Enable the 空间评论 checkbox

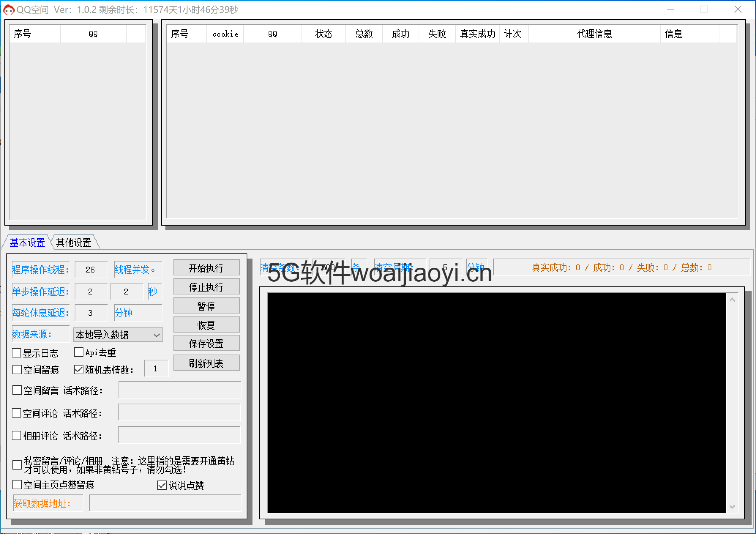(x=16, y=413)
